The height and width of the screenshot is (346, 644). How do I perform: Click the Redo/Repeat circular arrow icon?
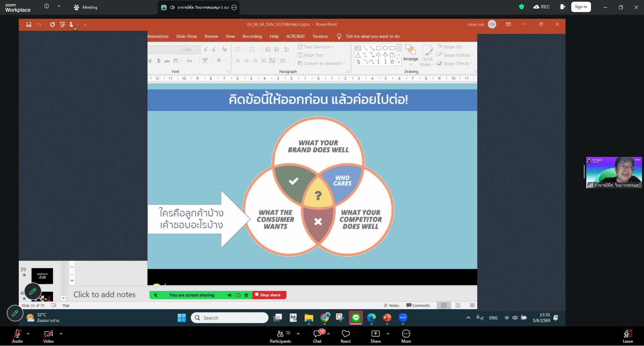52,24
